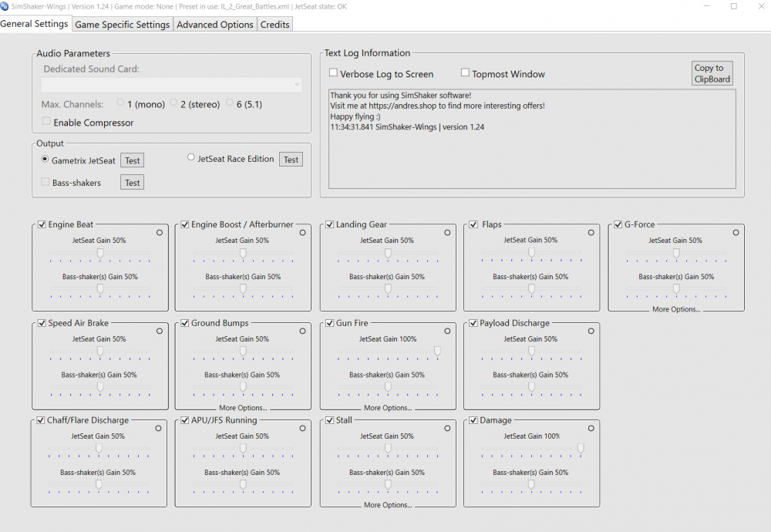Click the Engine Beat test circle indicator
The width and height of the screenshot is (771, 532).
160,233
